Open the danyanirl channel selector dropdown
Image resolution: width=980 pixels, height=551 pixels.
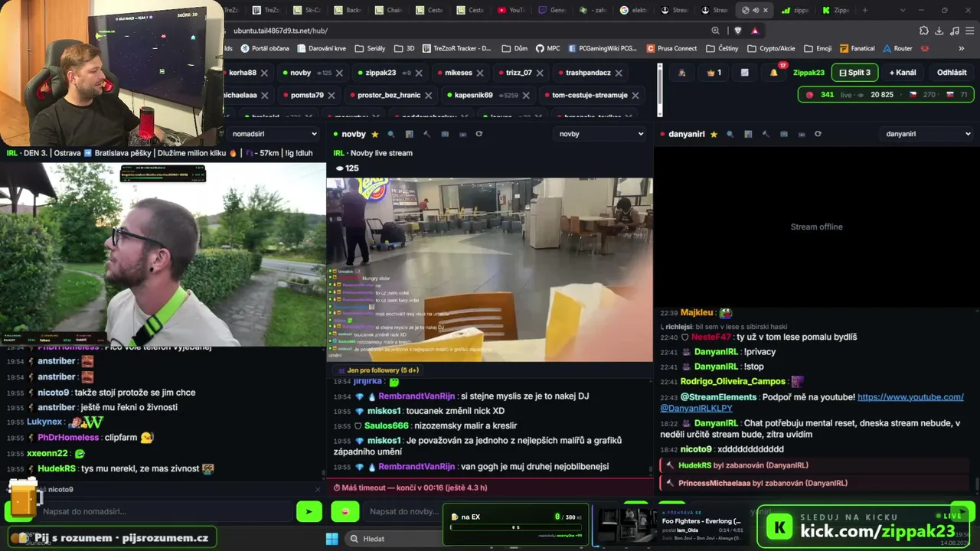926,134
